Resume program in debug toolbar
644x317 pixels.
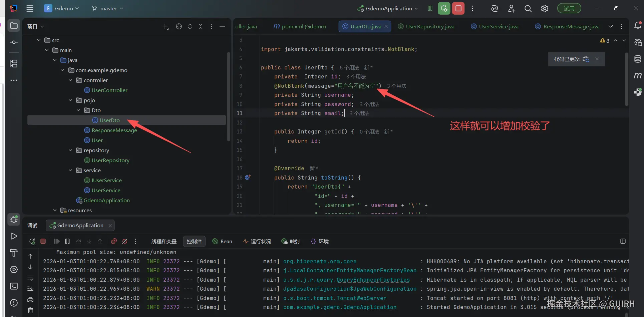tap(56, 241)
